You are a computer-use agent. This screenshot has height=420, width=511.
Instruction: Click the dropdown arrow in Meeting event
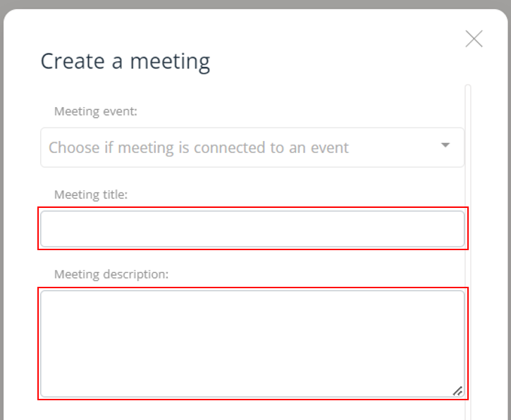tap(445, 146)
